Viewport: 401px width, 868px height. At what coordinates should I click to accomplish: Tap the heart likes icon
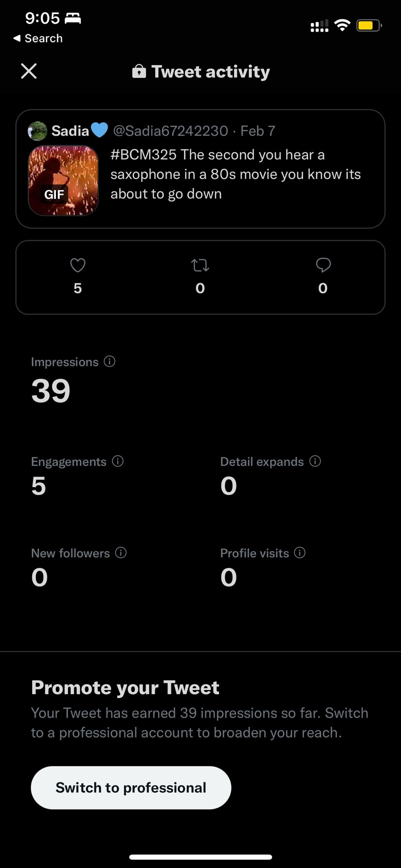tap(78, 265)
